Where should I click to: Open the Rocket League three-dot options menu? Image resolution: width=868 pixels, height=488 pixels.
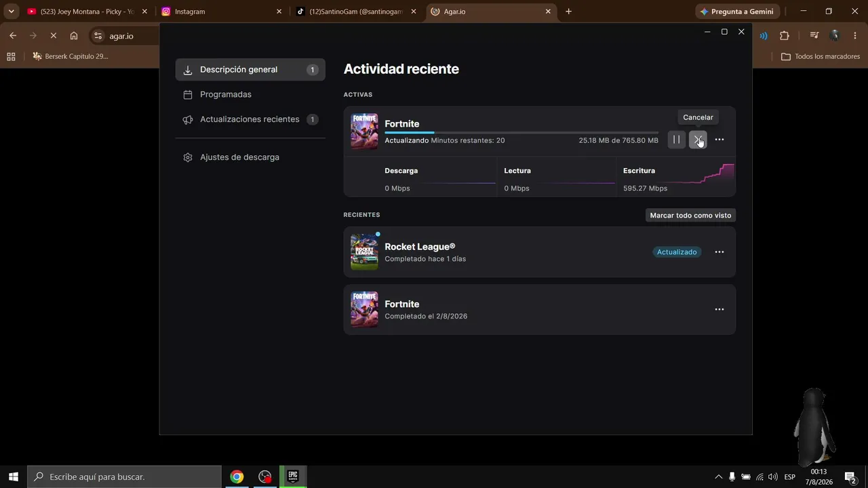tap(719, 252)
